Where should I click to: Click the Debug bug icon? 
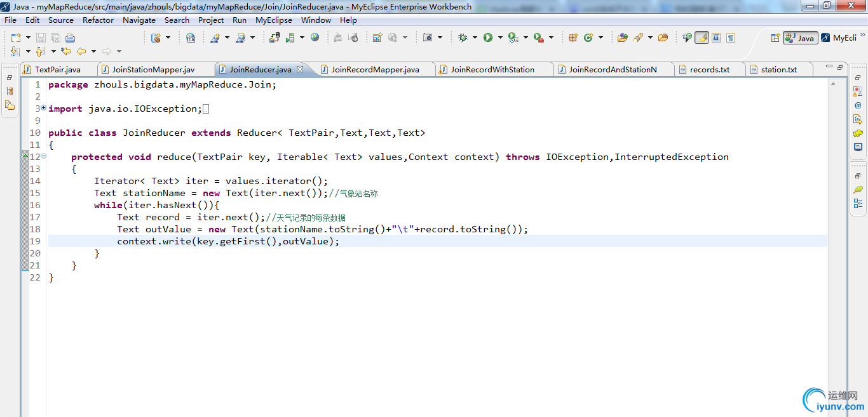(x=463, y=37)
